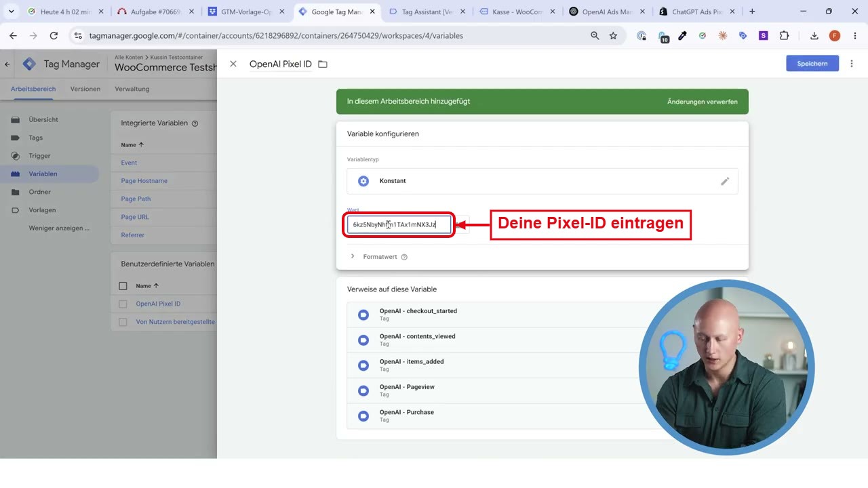Image resolution: width=868 pixels, height=488 pixels.
Task: Click the back arrow left of Tag Manager logo
Action: click(7, 64)
